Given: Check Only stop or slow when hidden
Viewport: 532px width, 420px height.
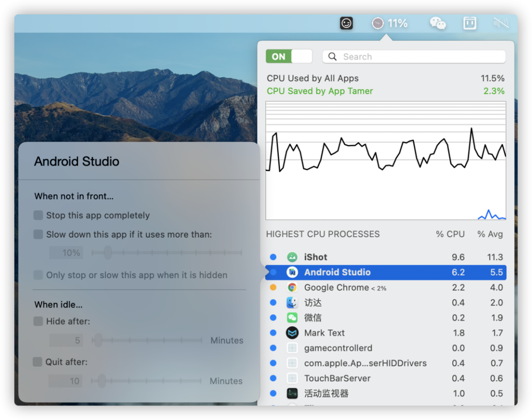Looking at the screenshot, I should (x=38, y=275).
